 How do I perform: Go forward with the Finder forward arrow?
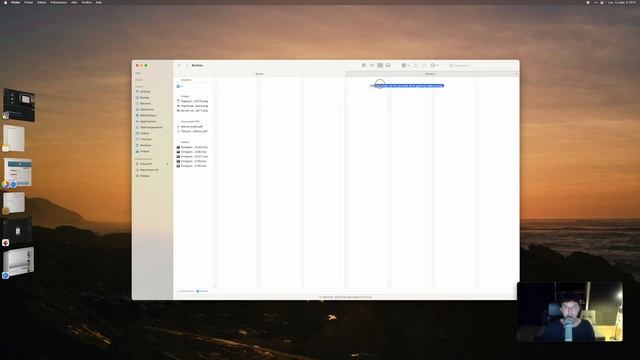(187, 65)
